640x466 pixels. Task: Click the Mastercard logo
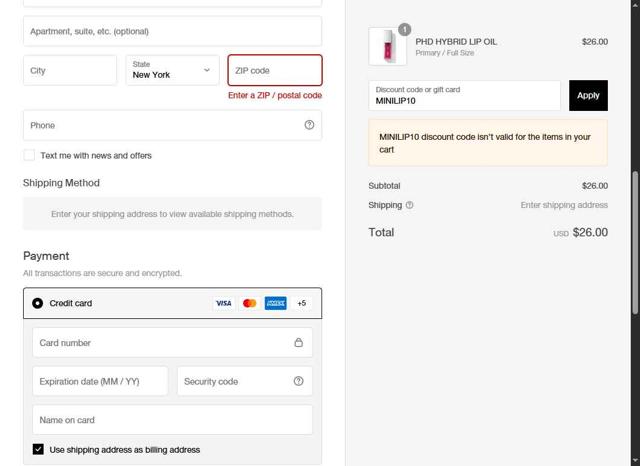(249, 303)
